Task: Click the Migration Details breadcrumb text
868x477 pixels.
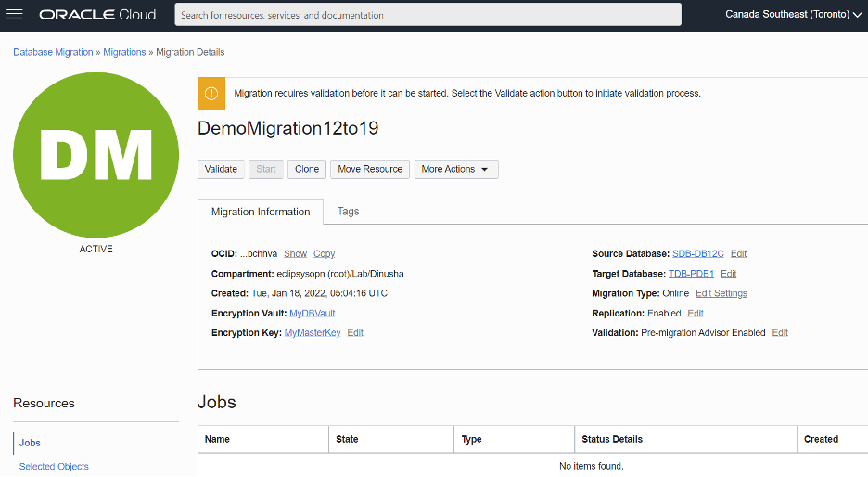Action: [x=190, y=52]
